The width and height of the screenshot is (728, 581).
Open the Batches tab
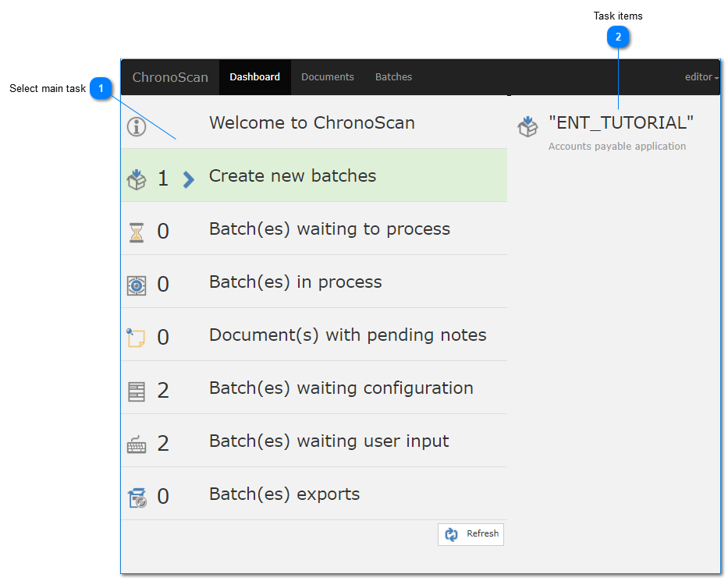[x=393, y=77]
